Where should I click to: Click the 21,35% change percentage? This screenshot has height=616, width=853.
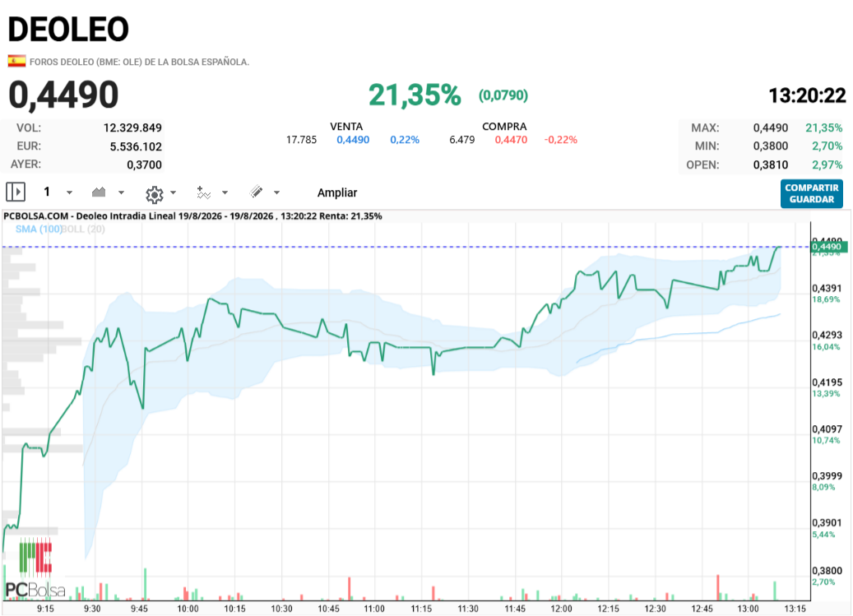pyautogui.click(x=415, y=95)
